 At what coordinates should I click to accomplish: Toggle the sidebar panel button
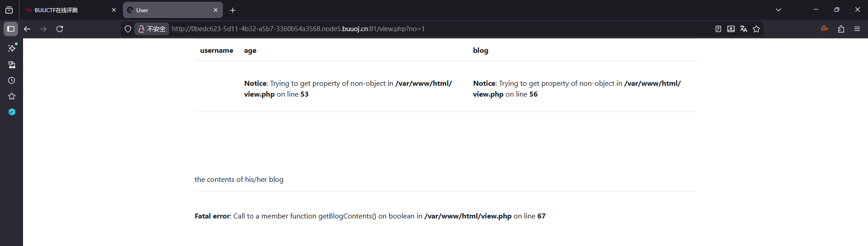tap(11, 29)
